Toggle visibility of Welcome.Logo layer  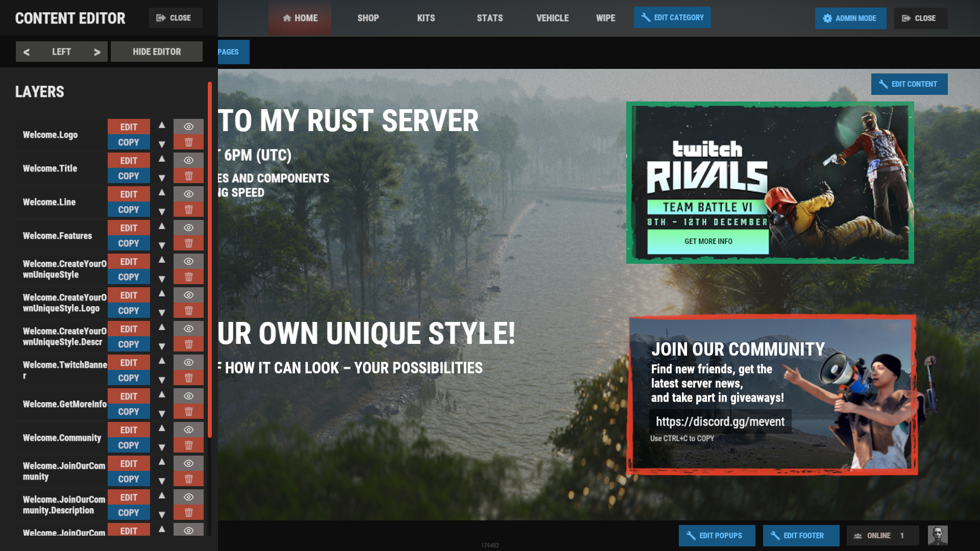[188, 127]
